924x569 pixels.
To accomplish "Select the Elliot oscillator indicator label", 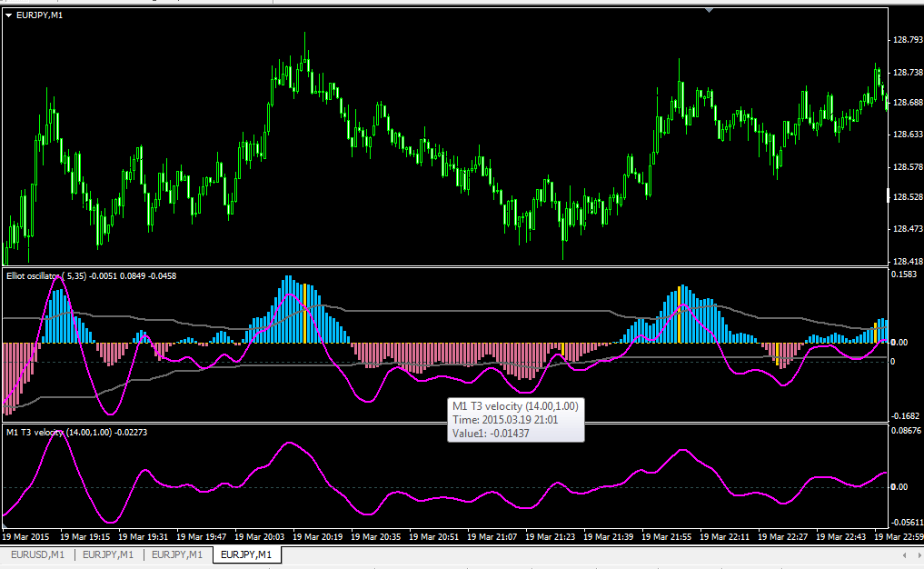I will (92, 276).
